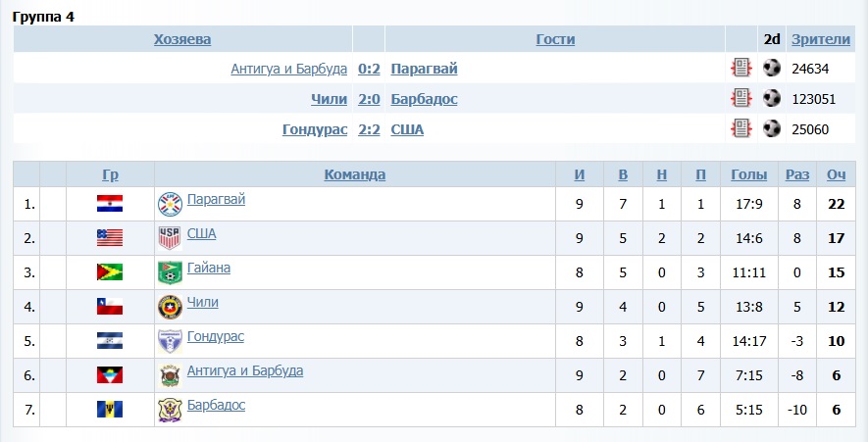The width and height of the screenshot is (868, 442).
Task: Click 'Хозяева' home teams header
Action: pos(182,39)
